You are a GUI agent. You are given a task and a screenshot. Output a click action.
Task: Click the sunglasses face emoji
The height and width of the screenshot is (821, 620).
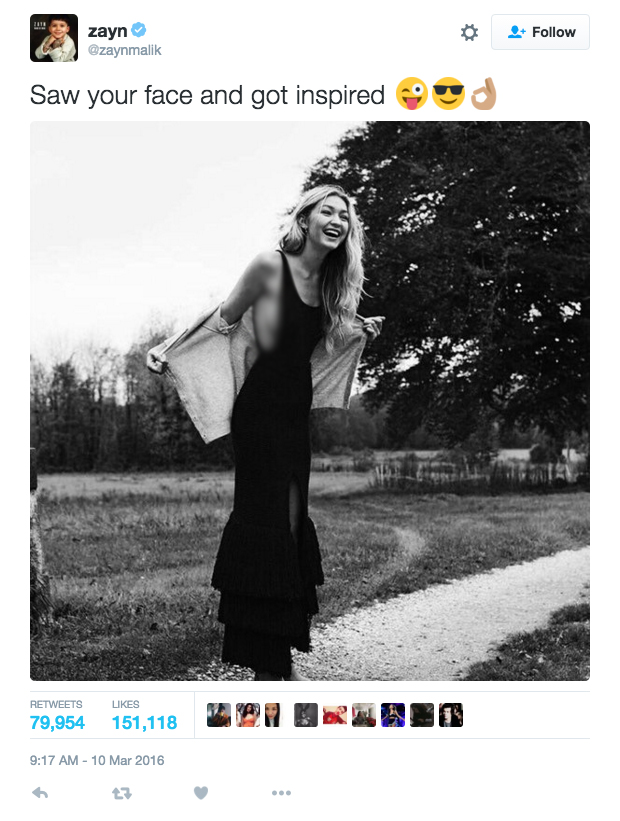click(x=447, y=95)
